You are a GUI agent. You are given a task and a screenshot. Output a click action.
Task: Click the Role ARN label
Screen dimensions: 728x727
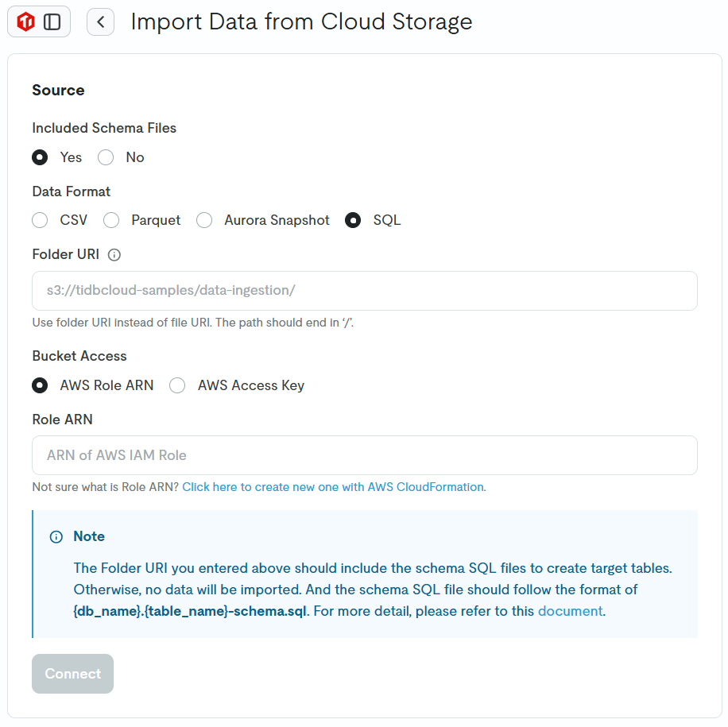point(63,420)
